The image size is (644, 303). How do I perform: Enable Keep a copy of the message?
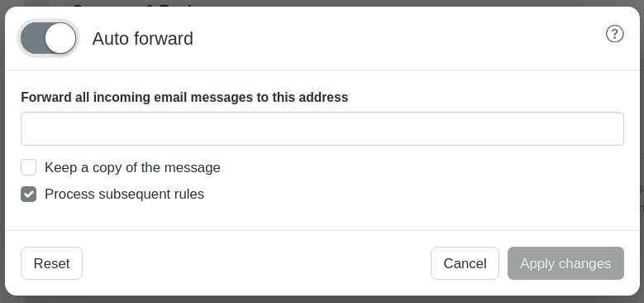(29, 167)
